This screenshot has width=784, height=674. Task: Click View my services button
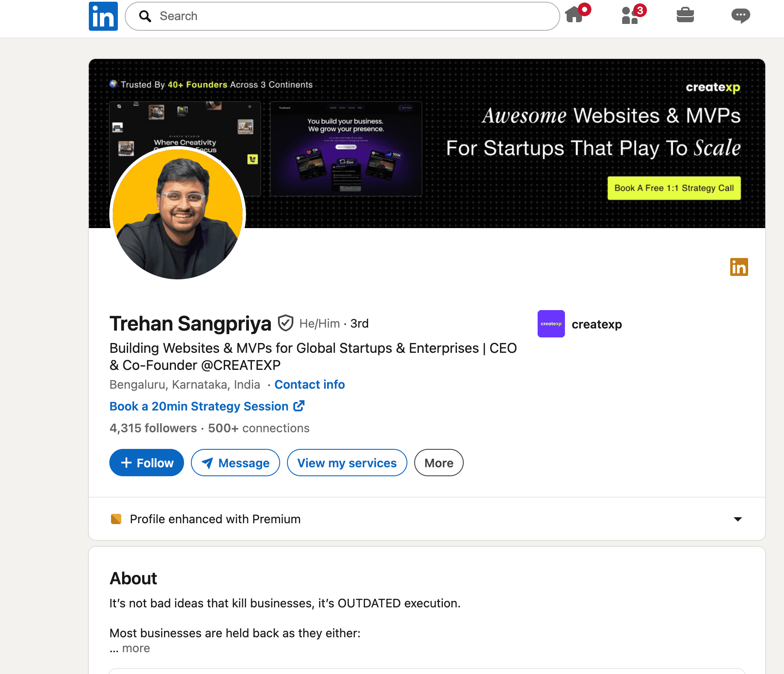[347, 463]
